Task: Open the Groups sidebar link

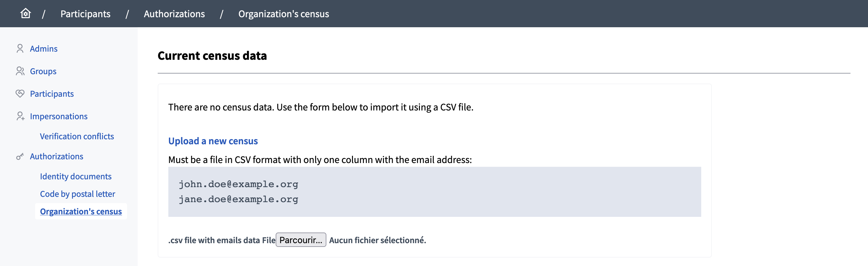Action: click(x=43, y=71)
